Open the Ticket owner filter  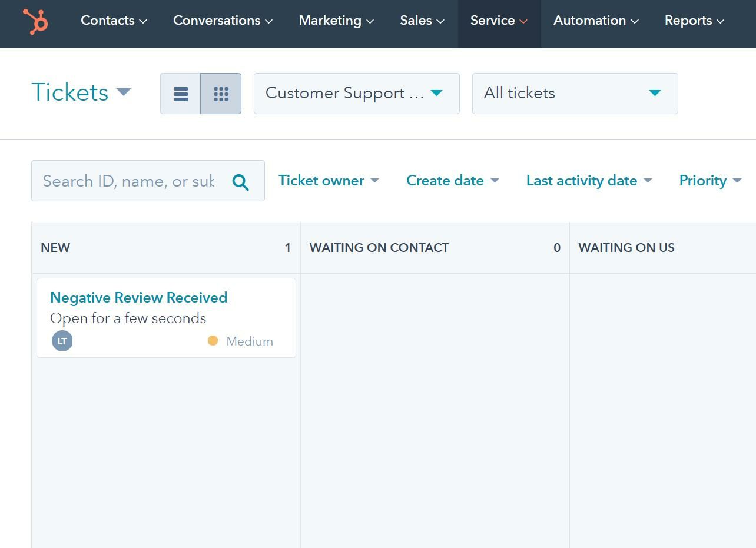[x=328, y=181]
